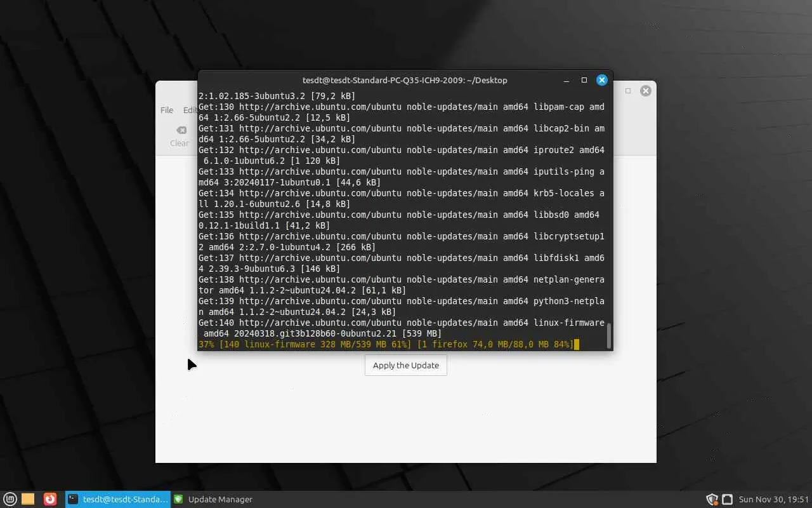Image resolution: width=812 pixels, height=508 pixels.
Task: Open the File menu in Update Manager
Action: point(167,110)
